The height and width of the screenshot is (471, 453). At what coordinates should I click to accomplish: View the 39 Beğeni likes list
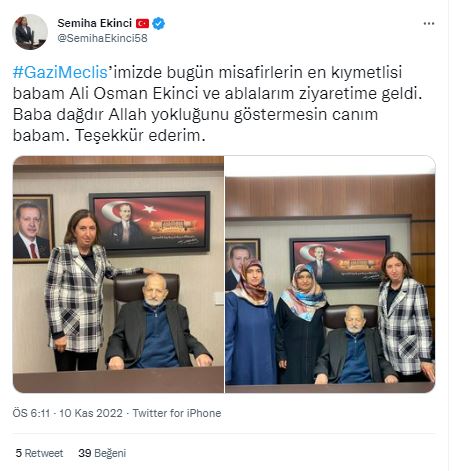click(x=102, y=453)
